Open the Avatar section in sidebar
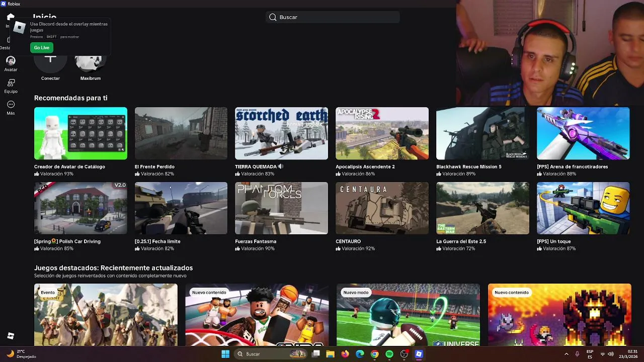The height and width of the screenshot is (362, 644). pos(11,63)
